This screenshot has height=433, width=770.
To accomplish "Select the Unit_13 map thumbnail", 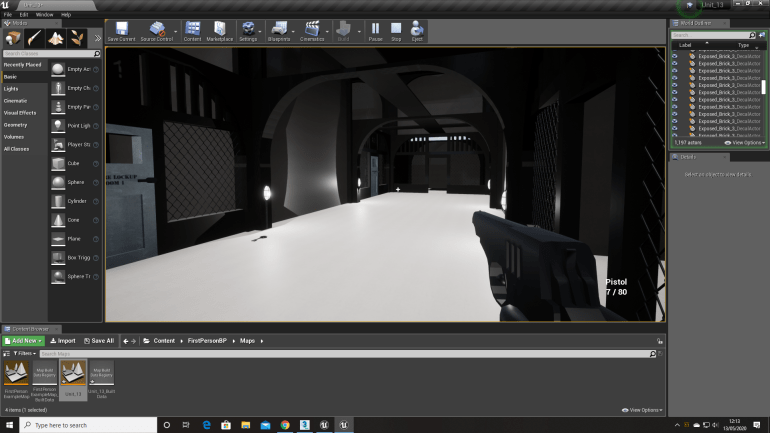I will tap(73, 379).
